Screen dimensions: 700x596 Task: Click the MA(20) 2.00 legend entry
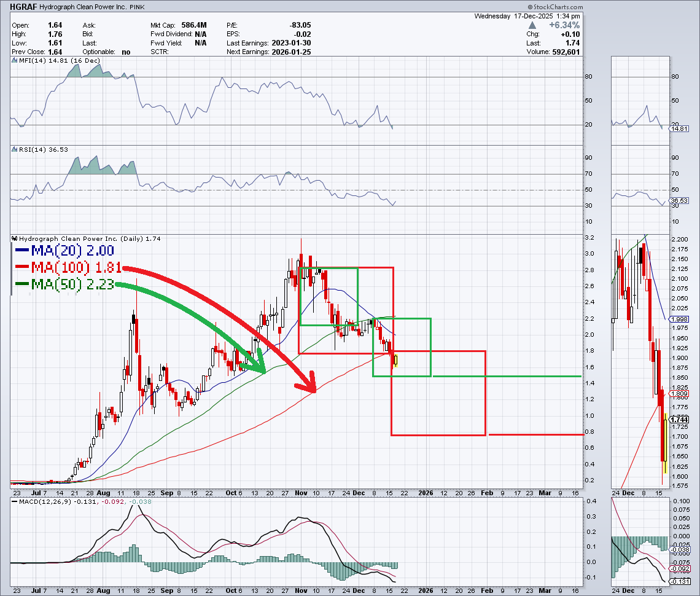[x=65, y=251]
